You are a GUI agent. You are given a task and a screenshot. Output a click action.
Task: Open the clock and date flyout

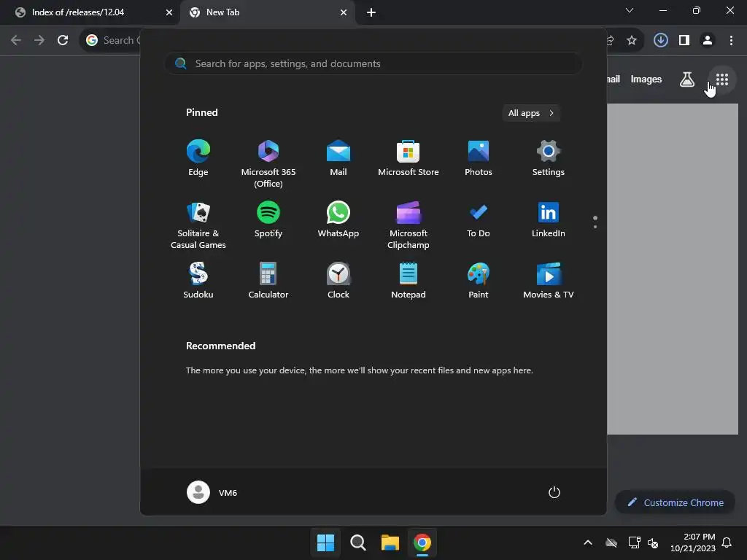pyautogui.click(x=693, y=542)
